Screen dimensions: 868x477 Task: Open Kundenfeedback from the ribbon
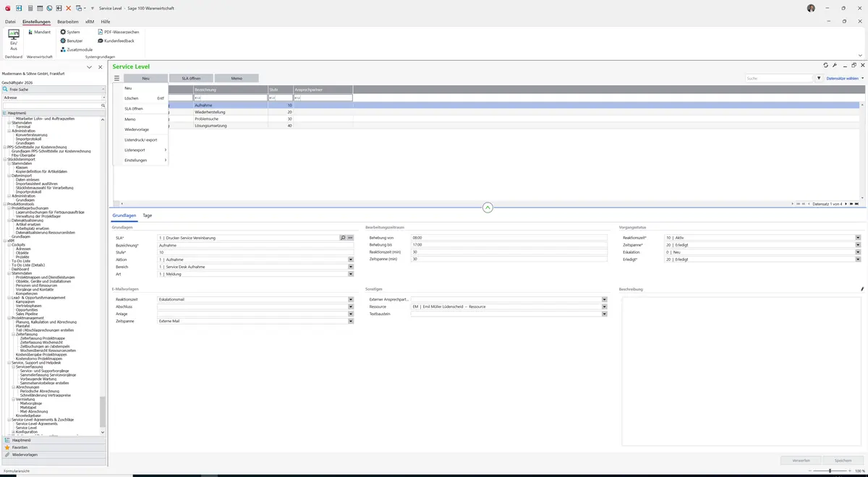coord(115,40)
